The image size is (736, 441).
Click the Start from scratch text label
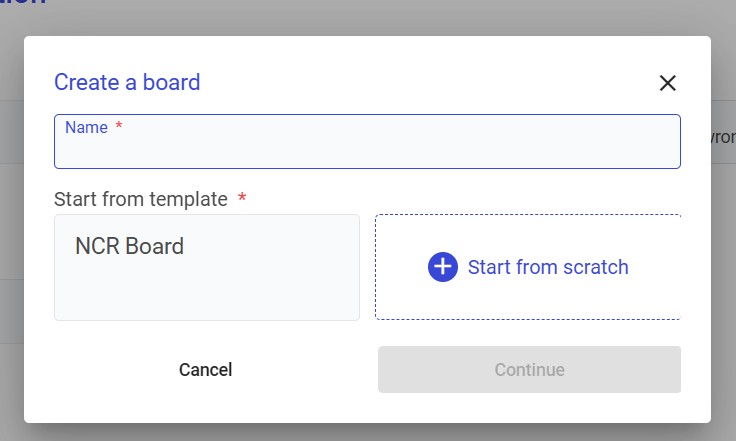(548, 267)
